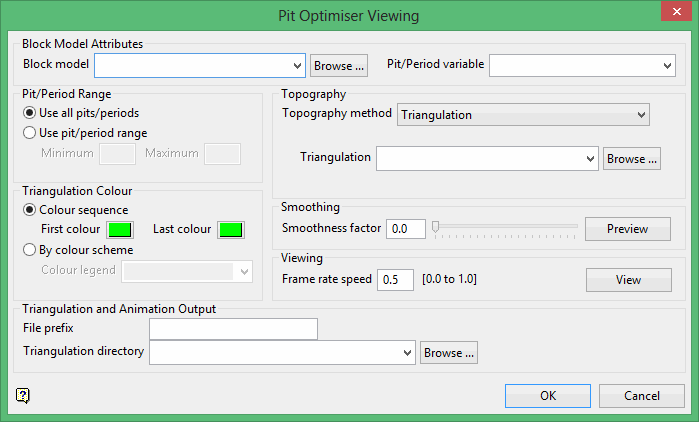
Task: Expand the Pit/Period variable dropdown
Action: coord(668,65)
